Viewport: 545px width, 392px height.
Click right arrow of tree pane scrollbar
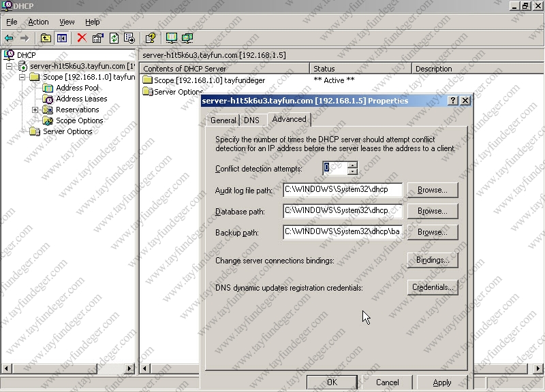[129, 368]
